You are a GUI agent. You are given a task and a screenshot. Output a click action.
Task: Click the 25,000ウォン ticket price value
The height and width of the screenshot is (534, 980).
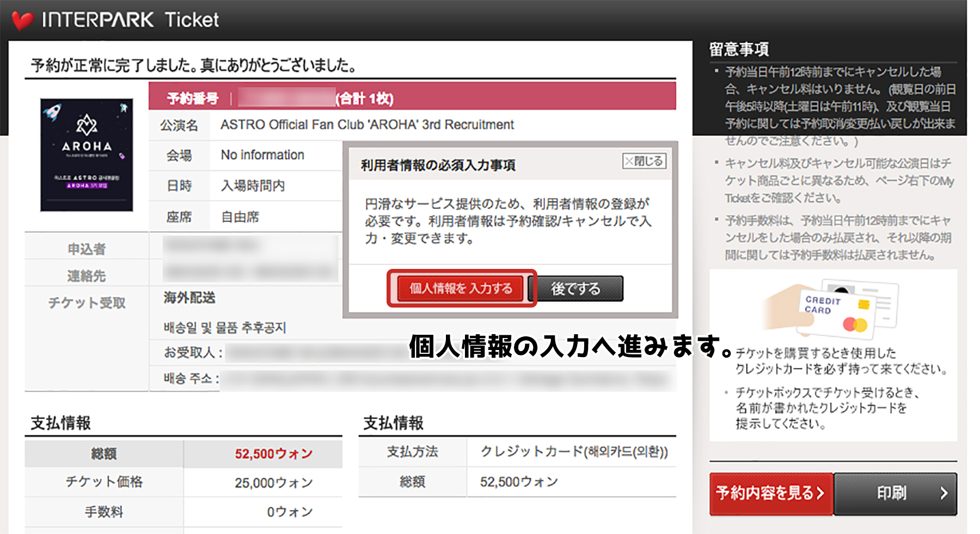click(x=274, y=482)
